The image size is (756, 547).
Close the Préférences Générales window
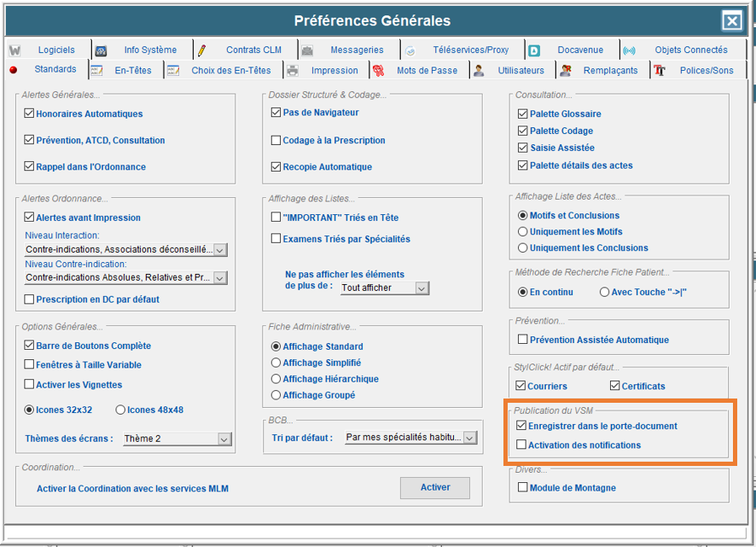coord(731,21)
